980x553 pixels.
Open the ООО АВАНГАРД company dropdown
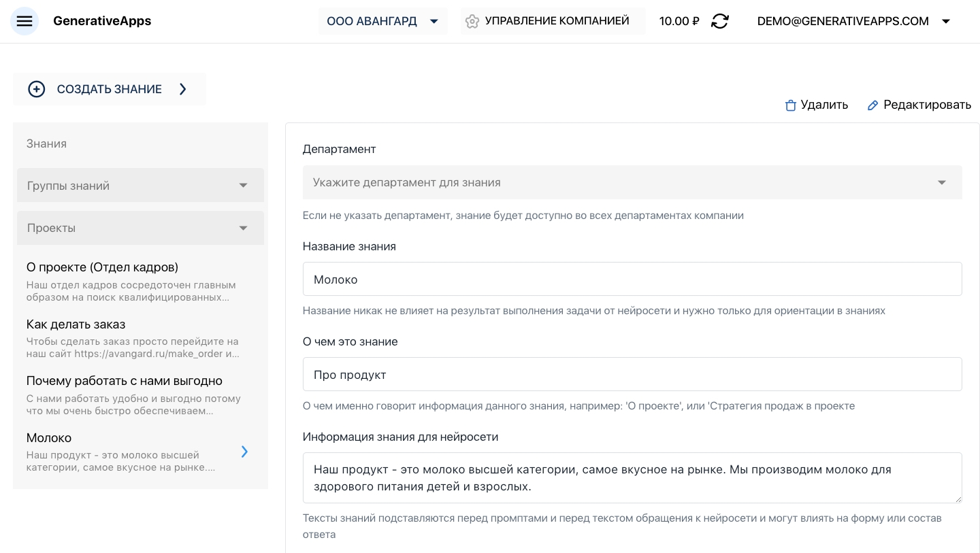pos(383,21)
